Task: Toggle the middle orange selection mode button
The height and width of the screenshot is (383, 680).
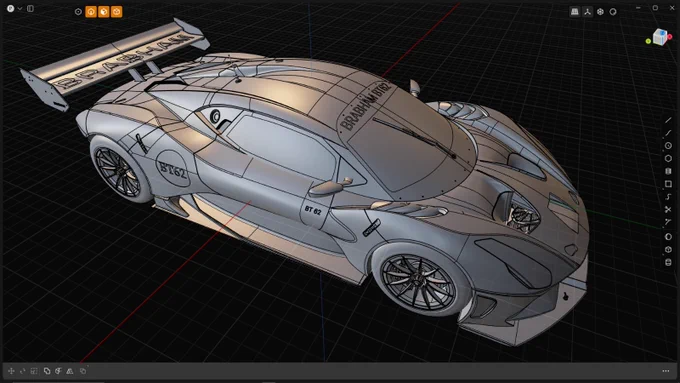Action: click(104, 12)
